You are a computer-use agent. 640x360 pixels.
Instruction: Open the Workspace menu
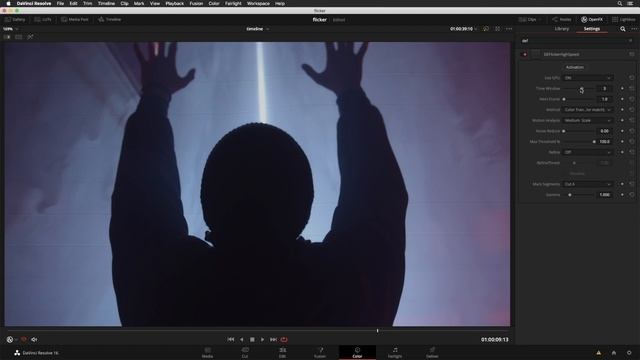[258, 3]
